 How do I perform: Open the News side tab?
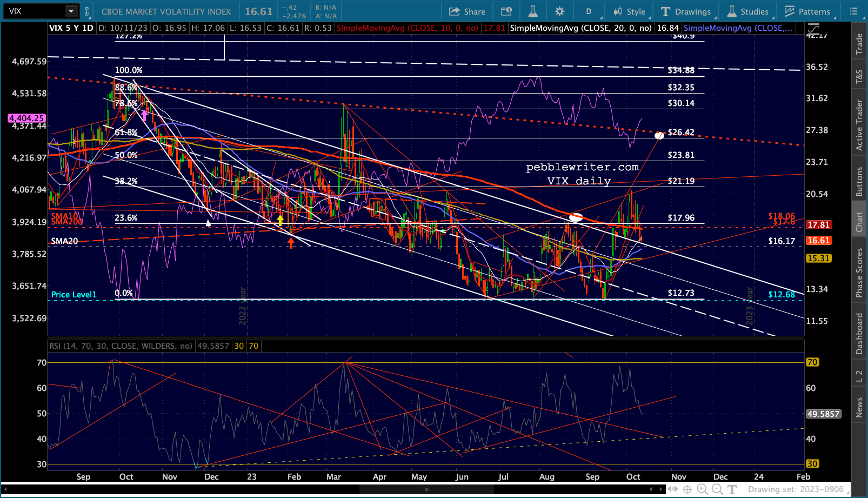(x=859, y=407)
